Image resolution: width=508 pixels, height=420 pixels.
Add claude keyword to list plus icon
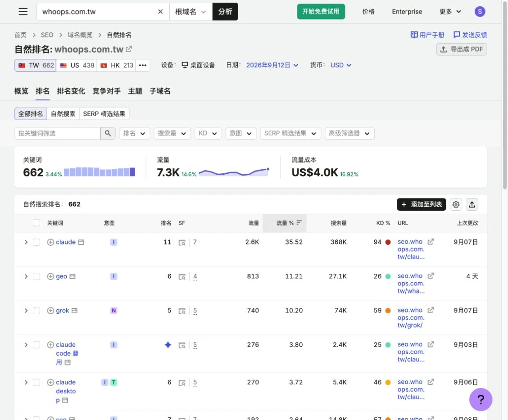tap(50, 242)
